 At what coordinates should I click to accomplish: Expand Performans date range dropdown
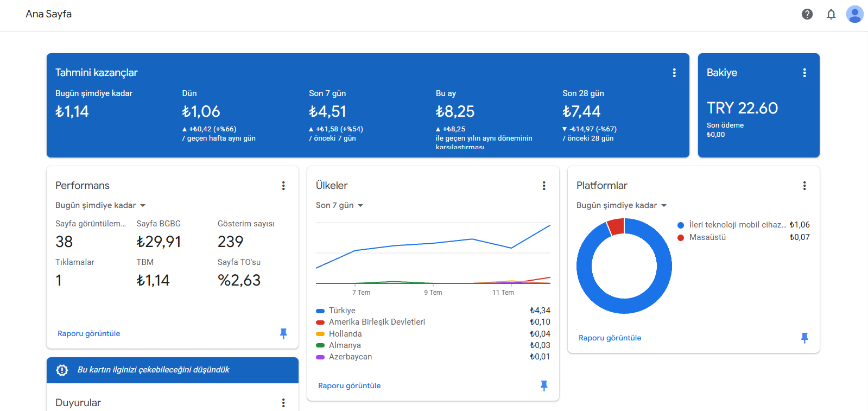click(100, 205)
